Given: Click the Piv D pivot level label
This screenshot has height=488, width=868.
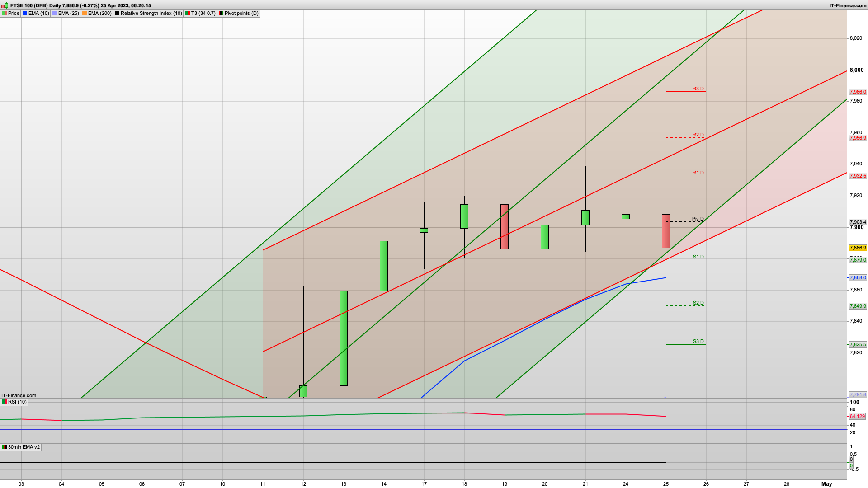Looking at the screenshot, I should coord(698,219).
